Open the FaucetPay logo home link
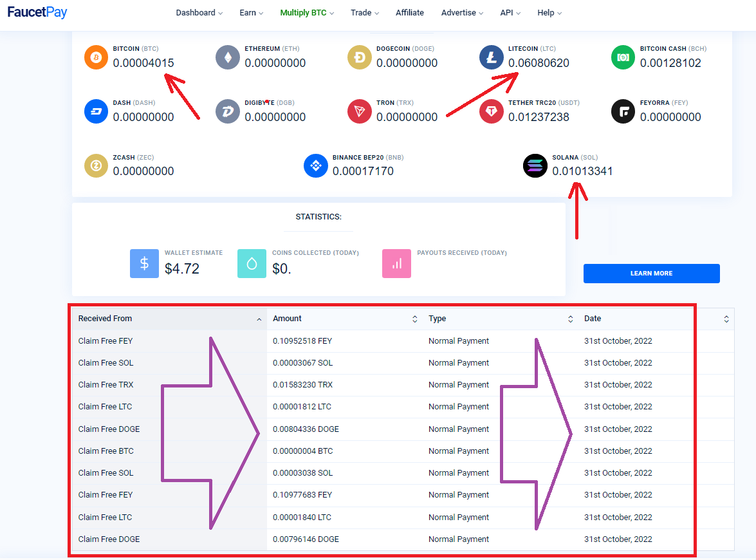This screenshot has height=560, width=756. click(x=37, y=12)
